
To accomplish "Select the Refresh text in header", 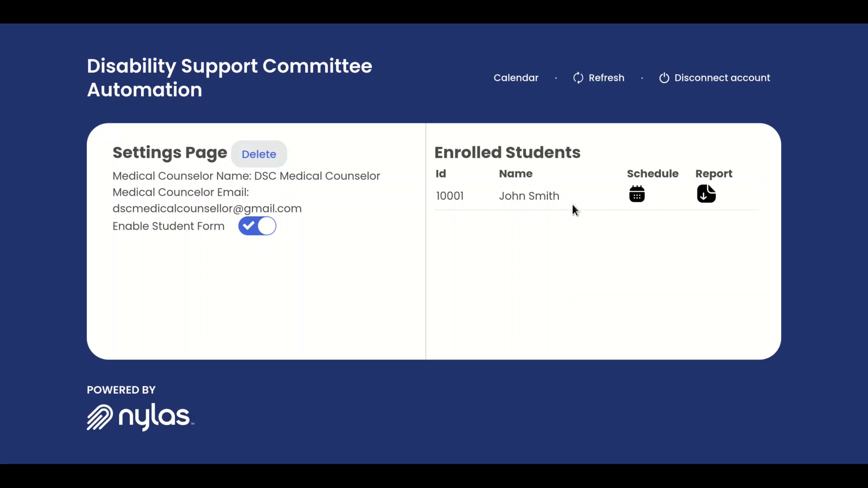I will (606, 78).
